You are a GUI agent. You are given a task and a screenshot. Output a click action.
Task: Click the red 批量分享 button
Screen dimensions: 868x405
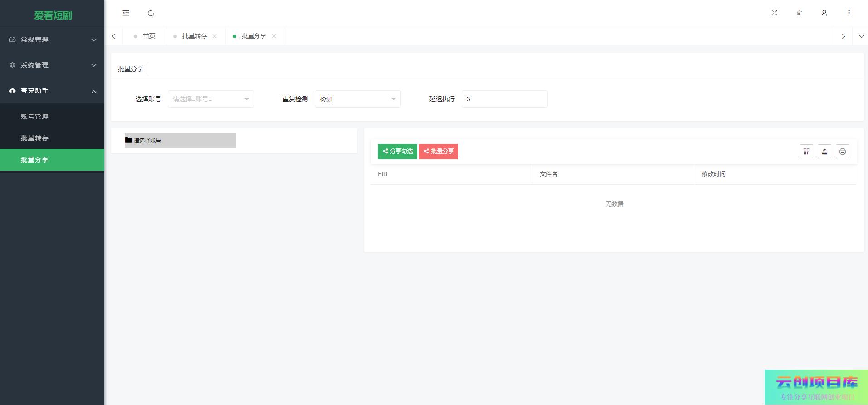click(x=438, y=152)
